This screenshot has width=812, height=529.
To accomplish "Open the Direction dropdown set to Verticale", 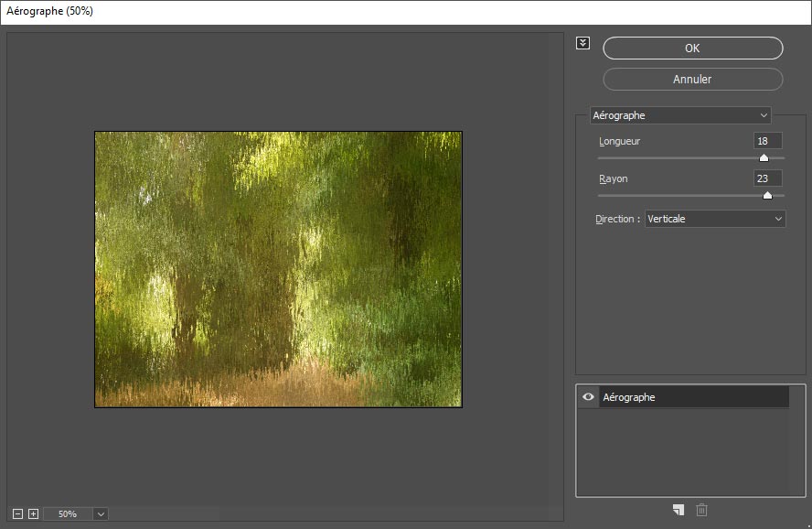I will 714,219.
